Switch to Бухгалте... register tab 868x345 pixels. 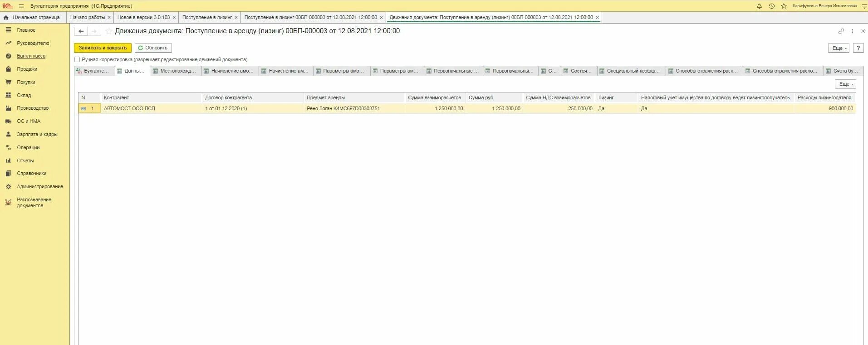click(x=94, y=71)
